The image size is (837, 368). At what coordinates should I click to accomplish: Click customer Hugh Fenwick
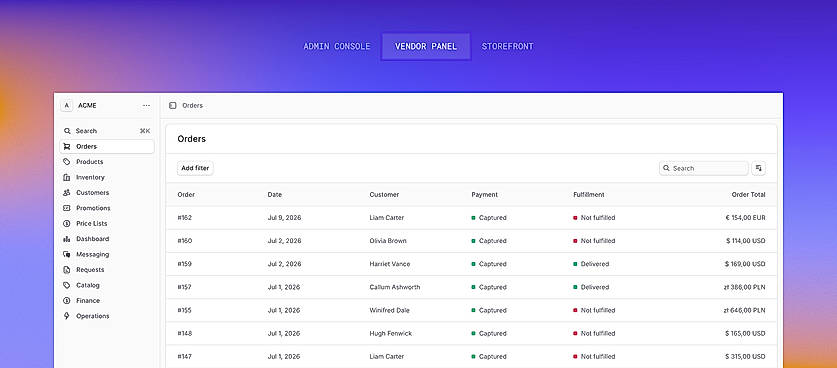[x=391, y=333]
